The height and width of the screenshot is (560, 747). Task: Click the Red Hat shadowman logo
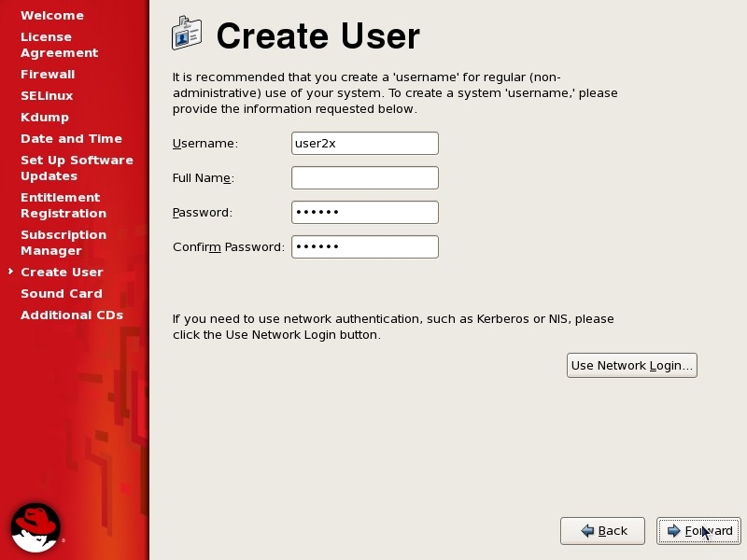(x=36, y=527)
